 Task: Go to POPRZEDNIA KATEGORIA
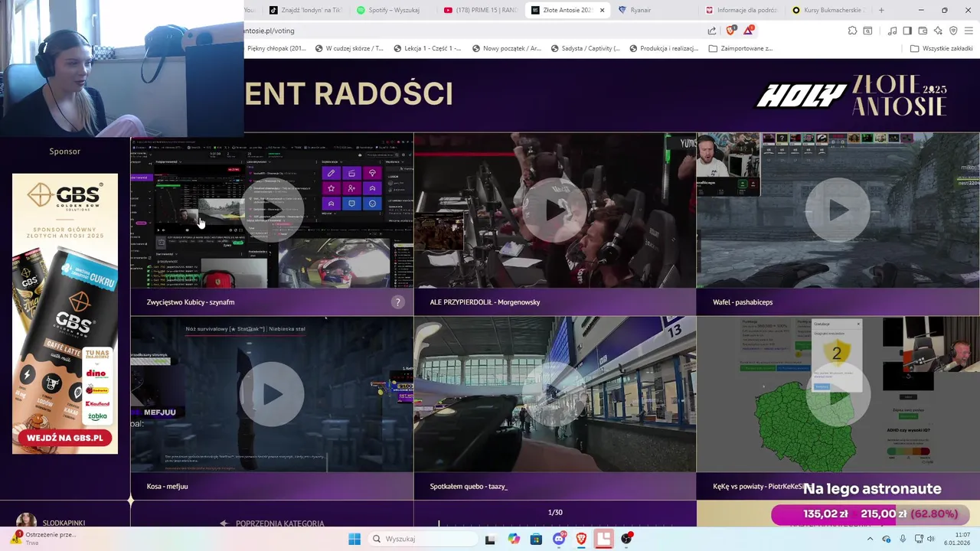click(272, 523)
